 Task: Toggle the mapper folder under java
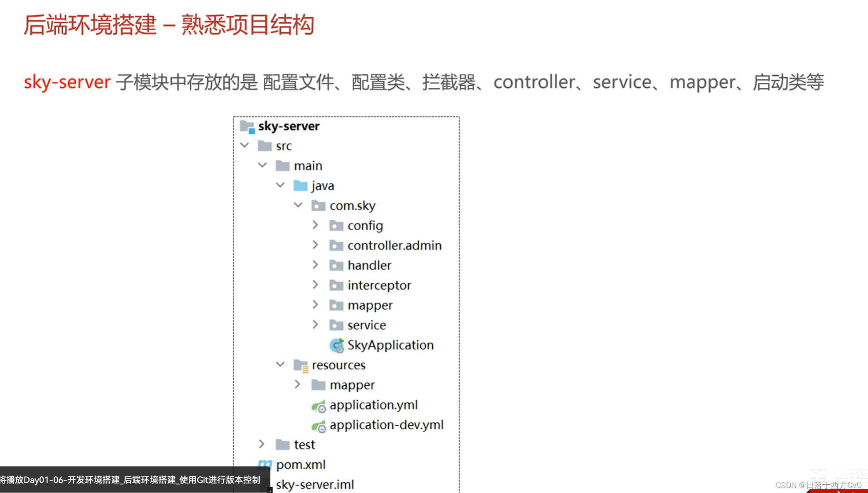[316, 306]
